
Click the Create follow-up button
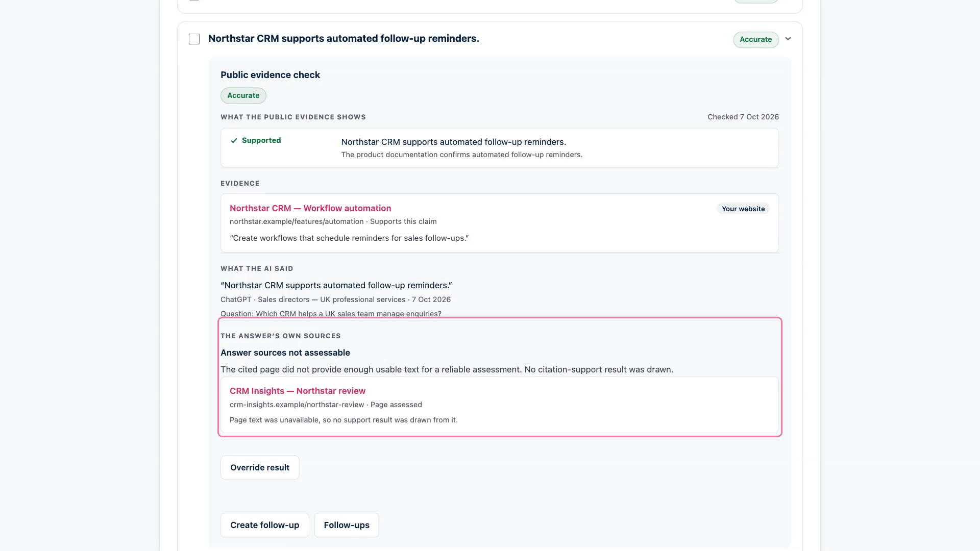[x=265, y=525]
